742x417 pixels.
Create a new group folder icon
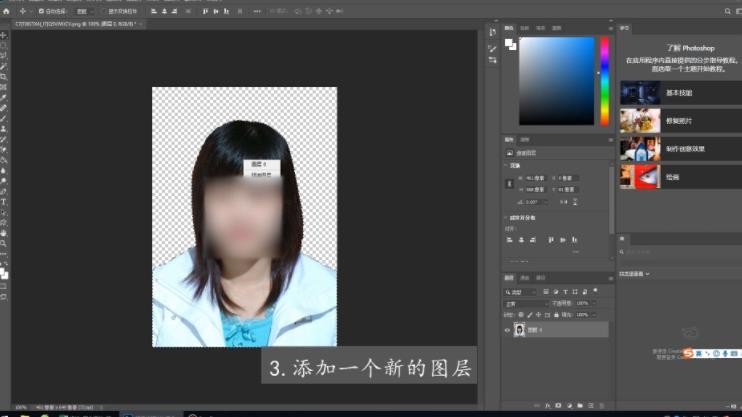coord(580,406)
